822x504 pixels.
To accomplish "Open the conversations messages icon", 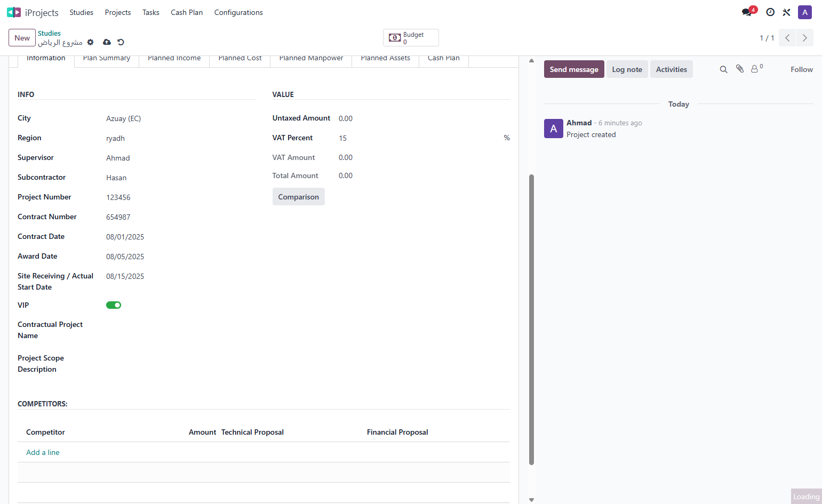I will tap(748, 12).
